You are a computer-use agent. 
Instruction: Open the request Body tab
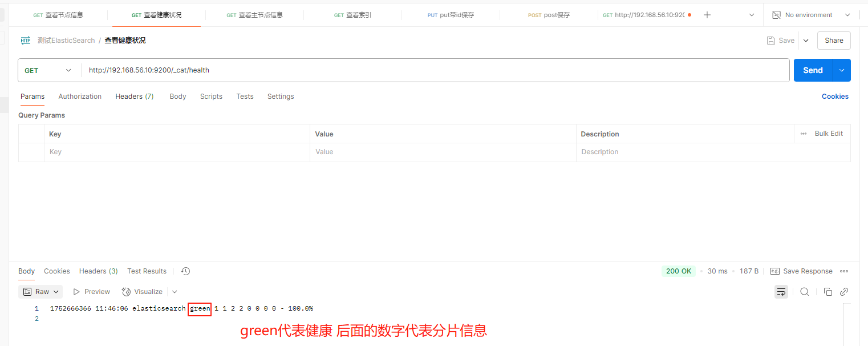click(178, 96)
